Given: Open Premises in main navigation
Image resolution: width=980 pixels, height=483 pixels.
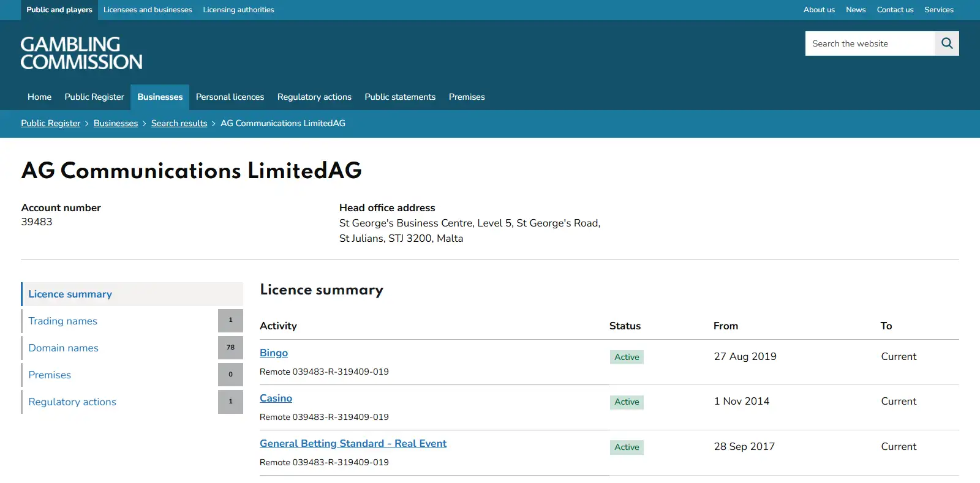Looking at the screenshot, I should (467, 97).
